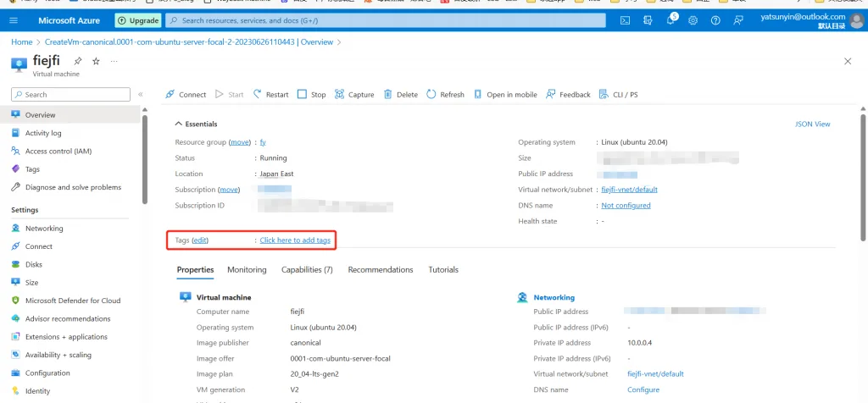Open fiejfi-vnet/default link in Essentials
868x403 pixels.
(630, 190)
